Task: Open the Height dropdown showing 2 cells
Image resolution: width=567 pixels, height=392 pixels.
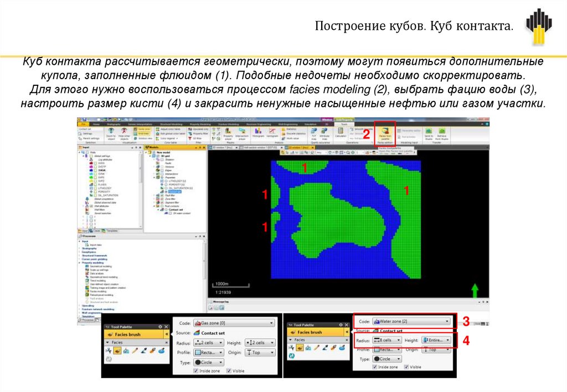Action: pos(260,343)
